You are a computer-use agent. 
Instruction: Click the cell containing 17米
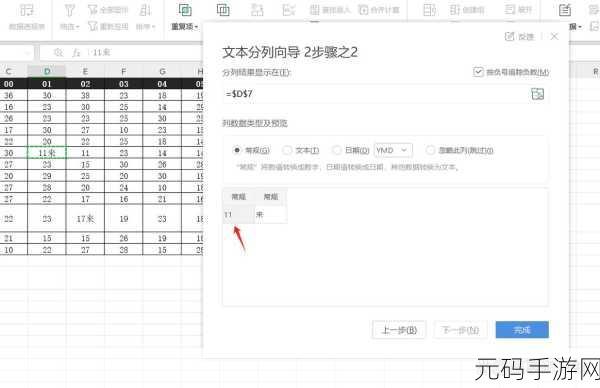(85, 218)
